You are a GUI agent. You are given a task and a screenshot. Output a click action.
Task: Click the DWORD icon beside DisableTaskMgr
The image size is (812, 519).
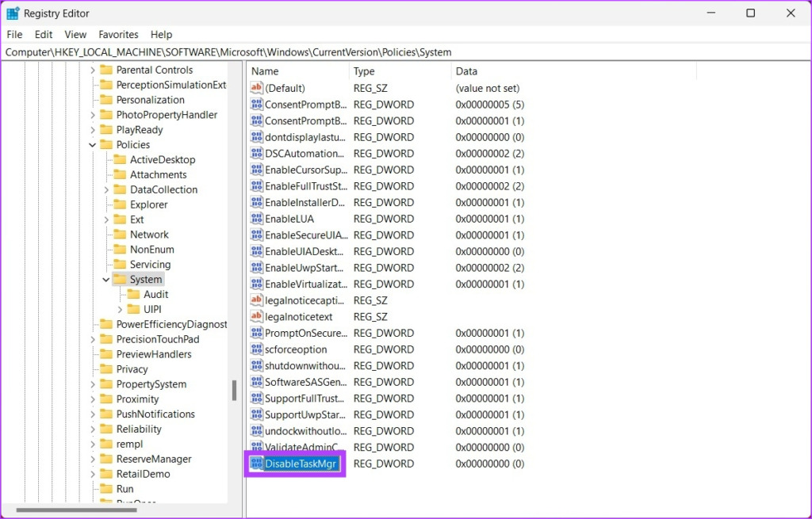pyautogui.click(x=256, y=464)
